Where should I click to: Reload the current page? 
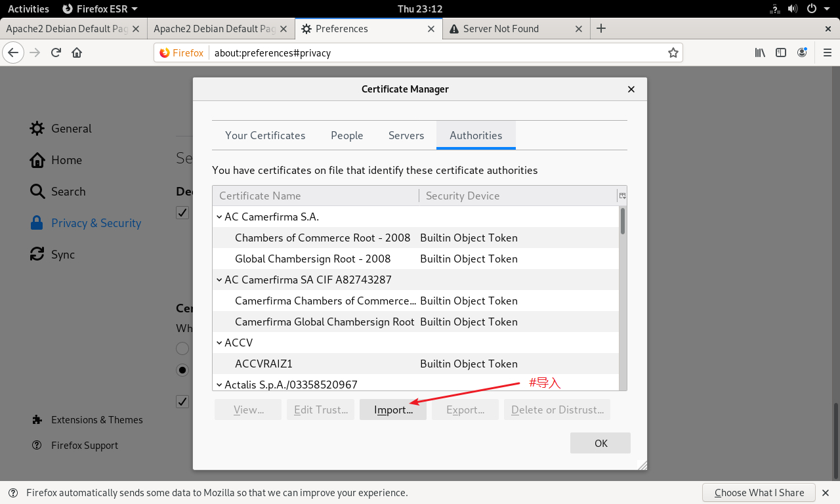[x=56, y=52]
